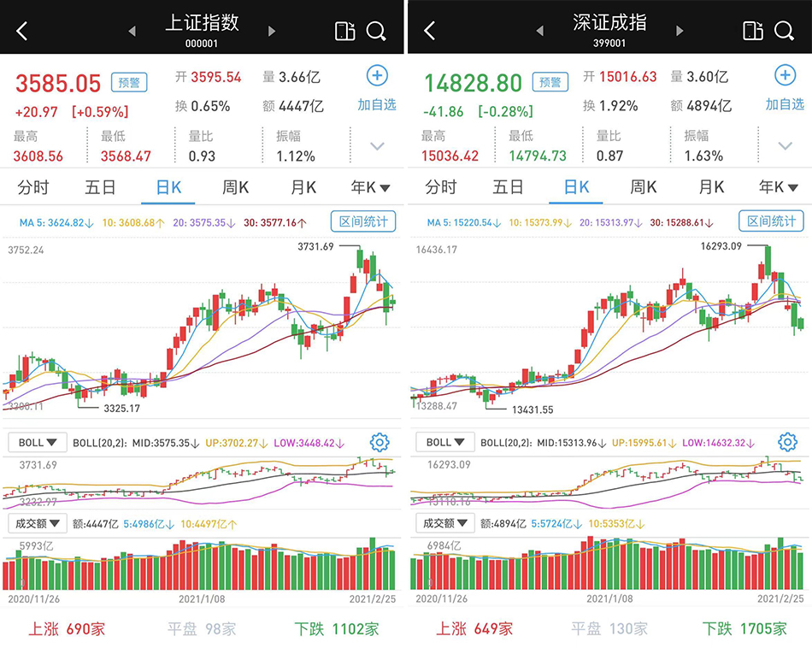
Task: Select 周K tab on 深证成指 chart
Action: point(643,187)
